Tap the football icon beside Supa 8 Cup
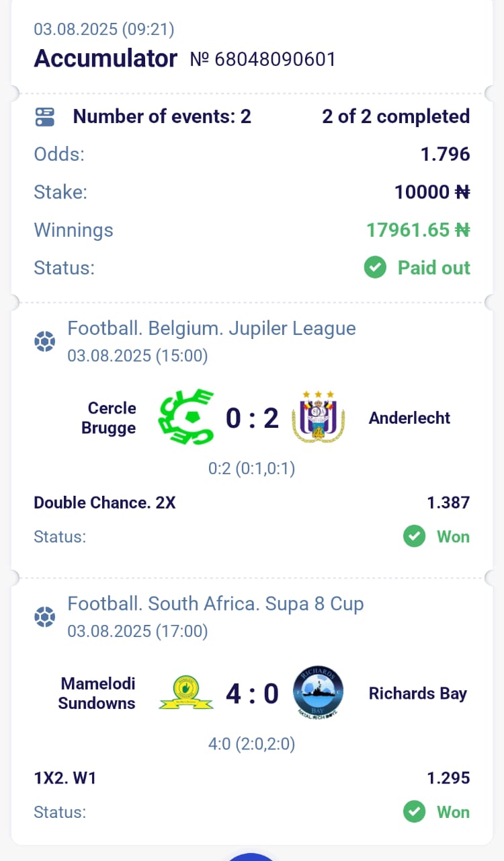 coord(44,617)
